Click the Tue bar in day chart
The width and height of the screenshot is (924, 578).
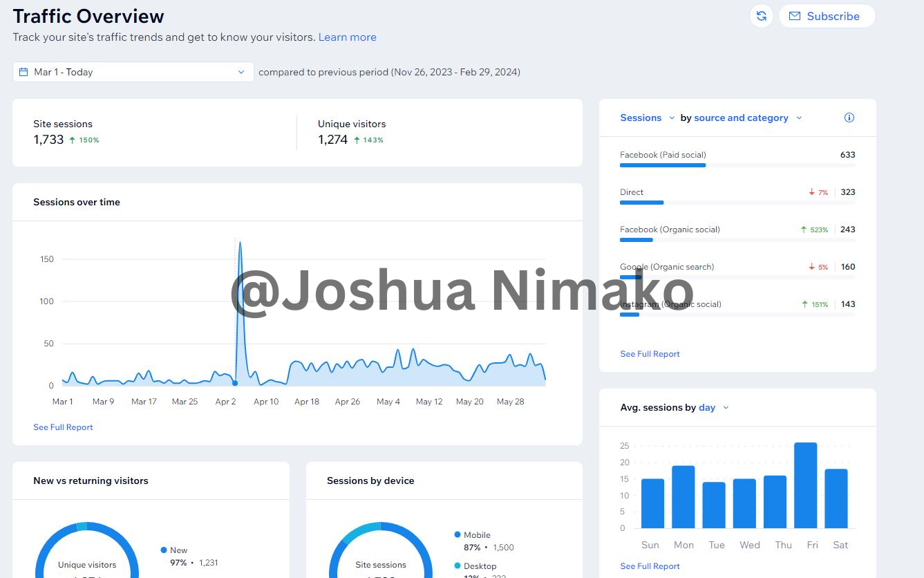[714, 505]
